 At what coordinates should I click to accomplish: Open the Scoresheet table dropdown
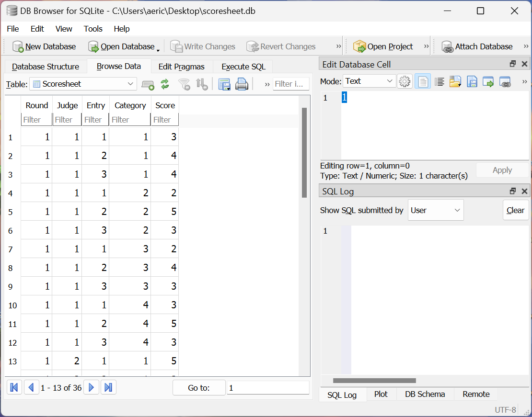pos(83,84)
